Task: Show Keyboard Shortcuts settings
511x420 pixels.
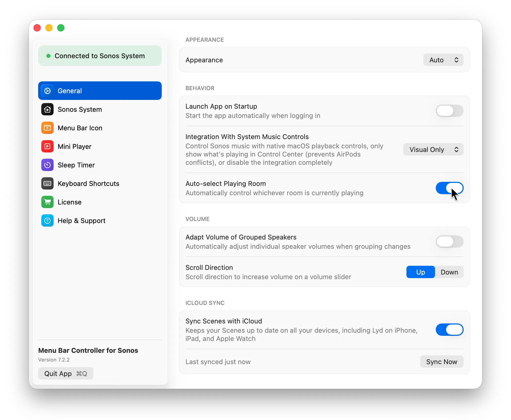Action: click(x=100, y=183)
